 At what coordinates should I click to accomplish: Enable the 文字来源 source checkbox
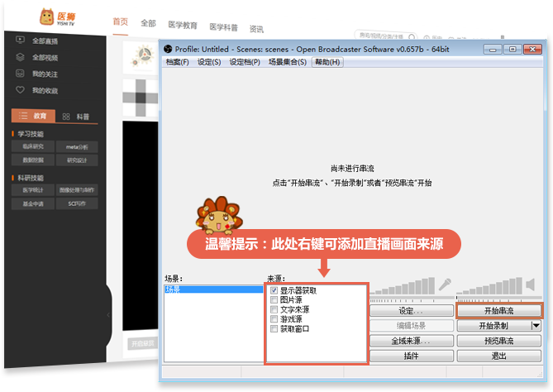coord(274,309)
